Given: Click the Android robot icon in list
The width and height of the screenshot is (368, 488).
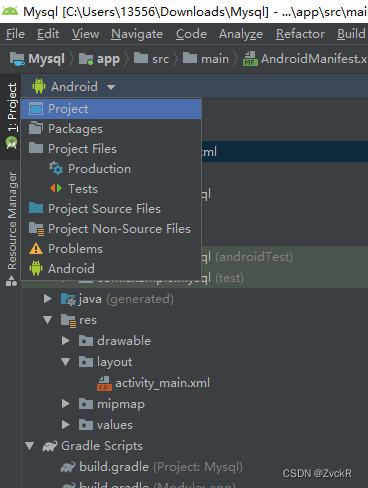Looking at the screenshot, I should (36, 268).
